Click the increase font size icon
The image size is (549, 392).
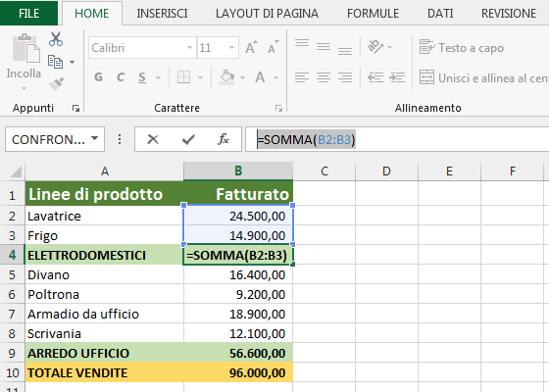pyautogui.click(x=251, y=47)
